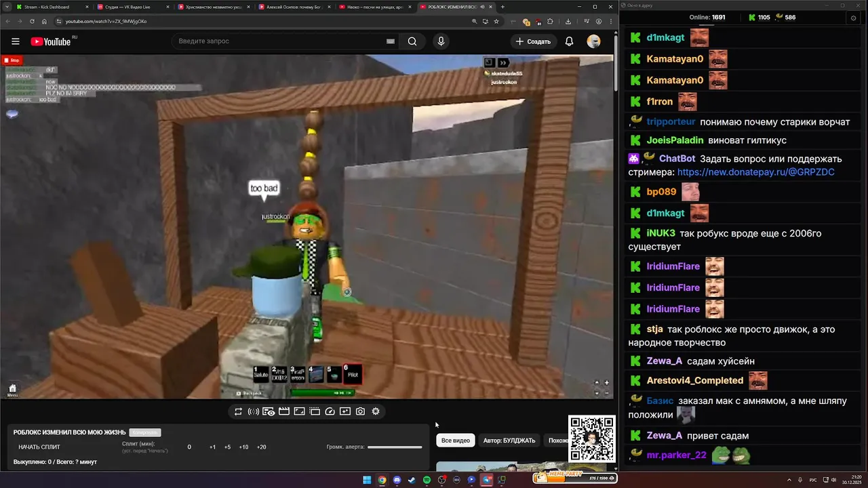This screenshot has width=868, height=488.
Task: Show hidden system tray icons chevron
Action: [x=790, y=480]
